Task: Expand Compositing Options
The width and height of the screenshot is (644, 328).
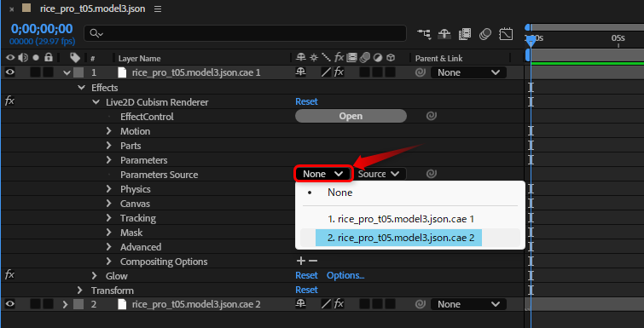Action: tap(109, 262)
